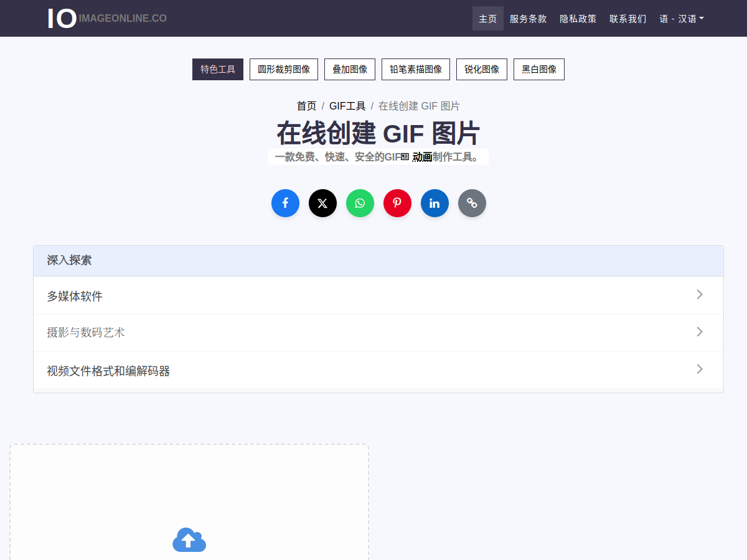Share the page on LinkedIn

click(x=435, y=203)
